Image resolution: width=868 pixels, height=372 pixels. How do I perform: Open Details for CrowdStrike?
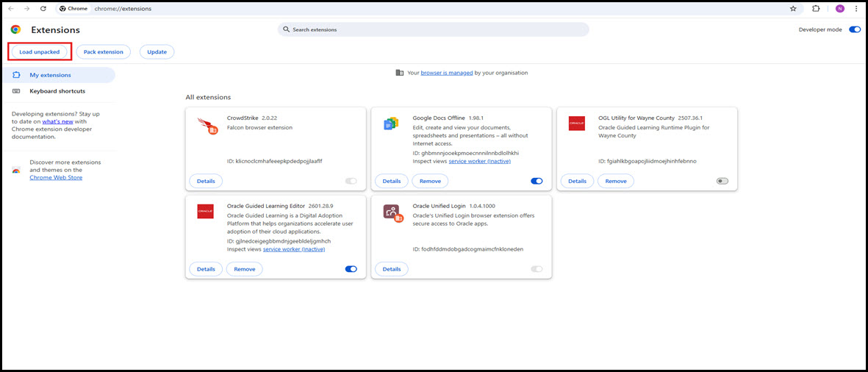tap(206, 181)
